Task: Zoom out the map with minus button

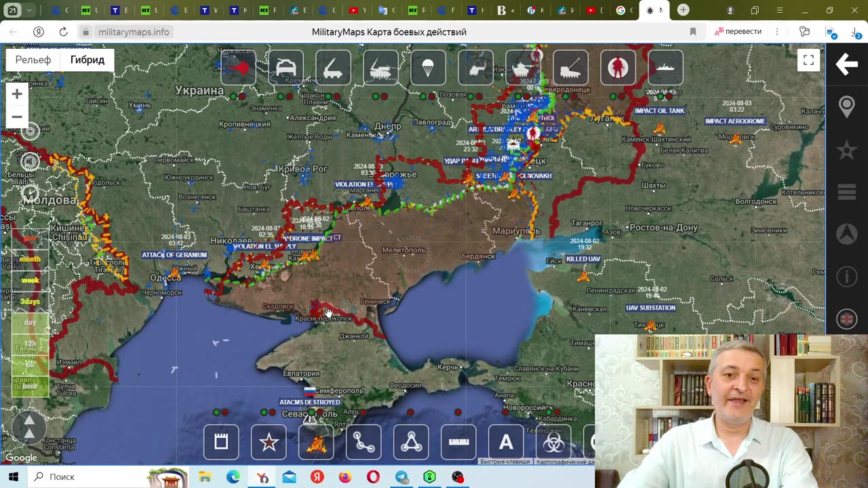Action: click(17, 117)
